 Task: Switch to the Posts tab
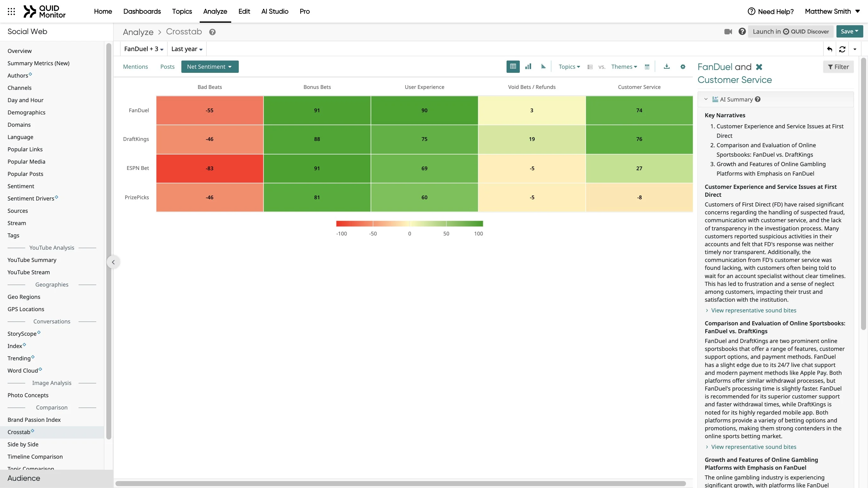(x=167, y=67)
